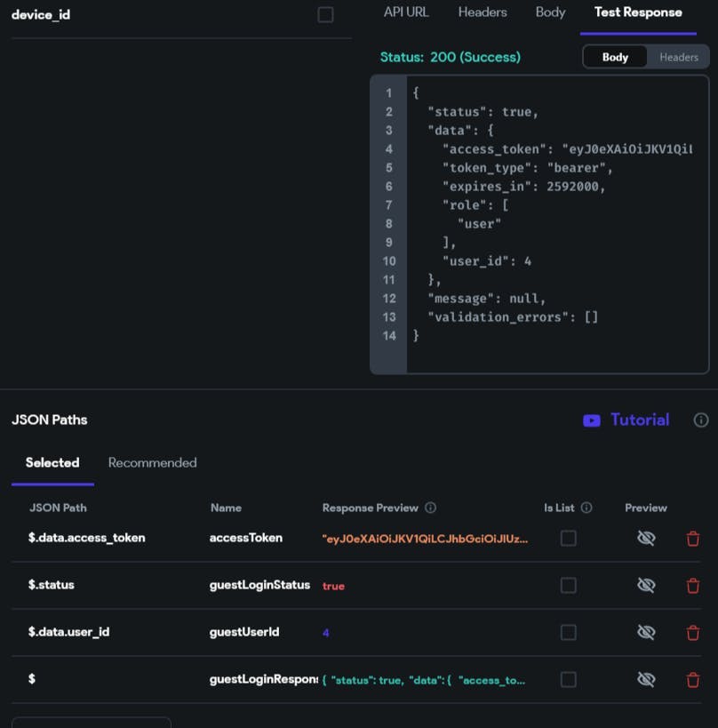Select the Body response view button
718x728 pixels.
(x=615, y=57)
